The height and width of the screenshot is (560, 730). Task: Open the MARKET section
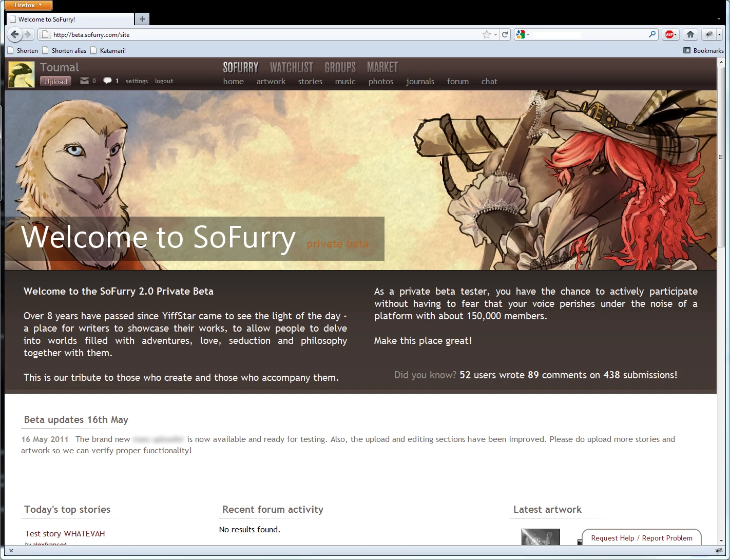point(382,67)
